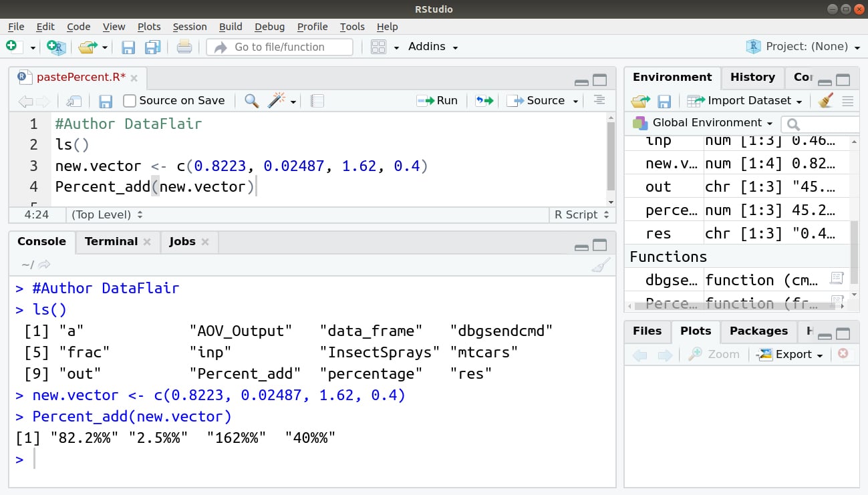Show source file in a new window
The height and width of the screenshot is (495, 868).
click(x=74, y=100)
